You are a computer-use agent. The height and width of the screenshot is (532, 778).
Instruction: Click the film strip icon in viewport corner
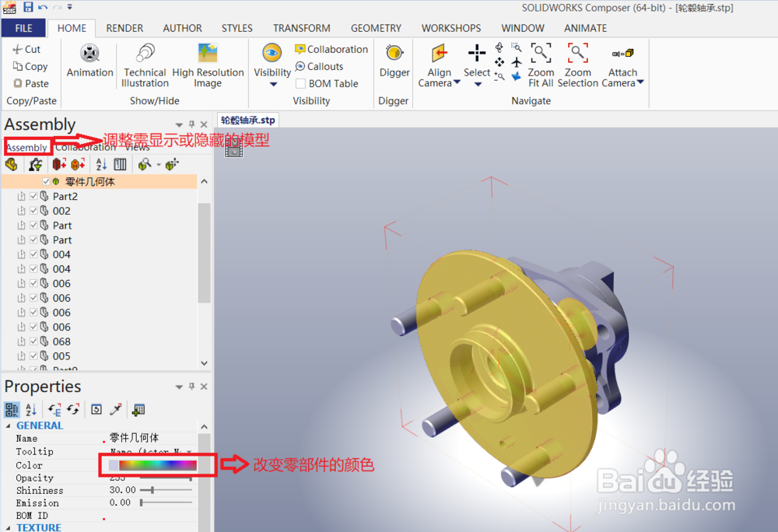(x=233, y=149)
